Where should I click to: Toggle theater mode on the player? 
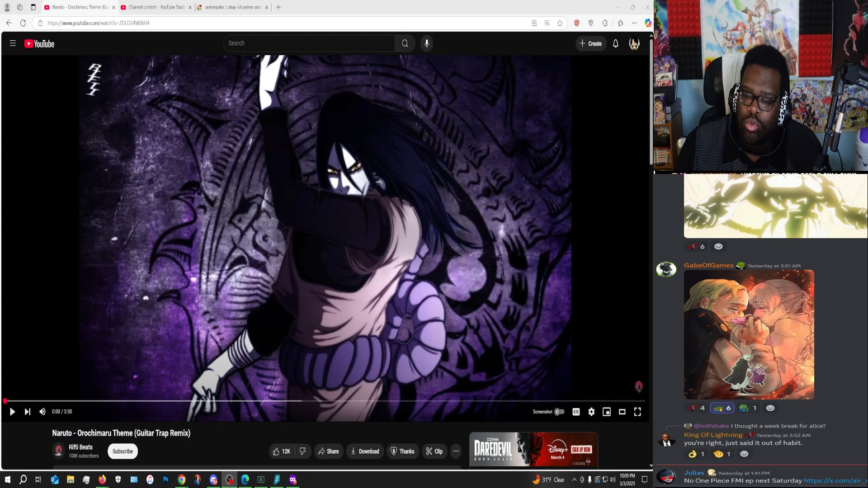click(622, 412)
